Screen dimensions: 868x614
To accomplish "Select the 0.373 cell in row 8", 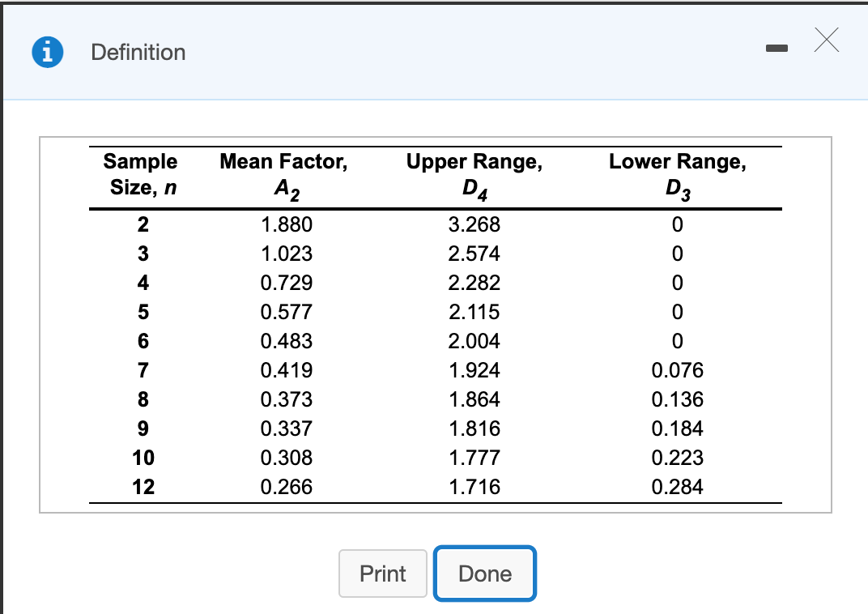I will coord(286,399).
